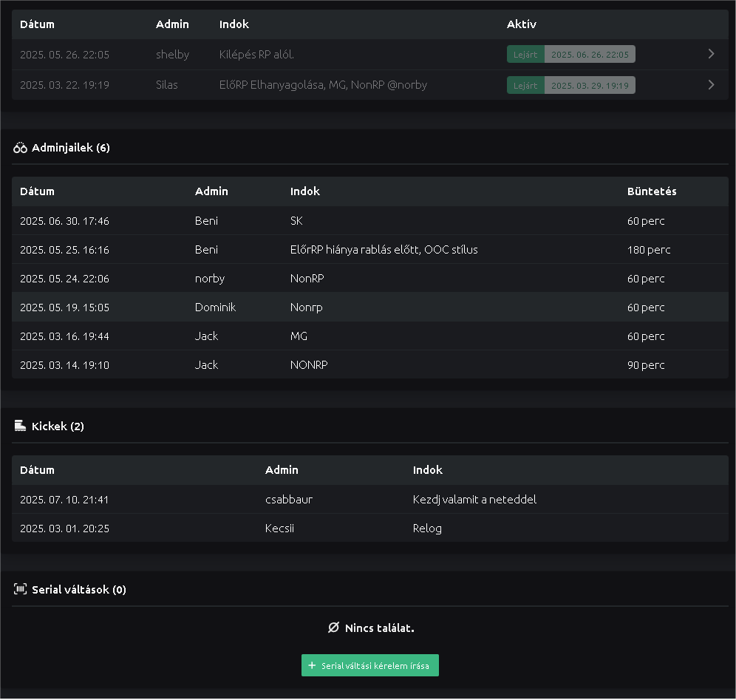Click the Lejárt badge in shelby's row
This screenshot has height=700, width=736.
(525, 55)
